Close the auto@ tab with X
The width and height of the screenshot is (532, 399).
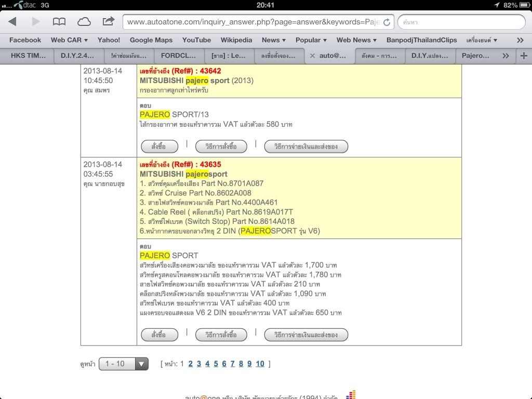tap(312, 56)
